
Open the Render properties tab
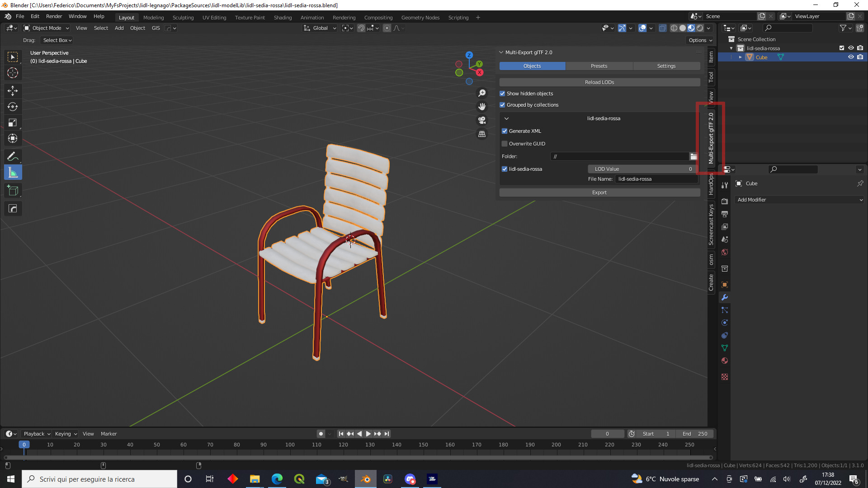pyautogui.click(x=725, y=201)
